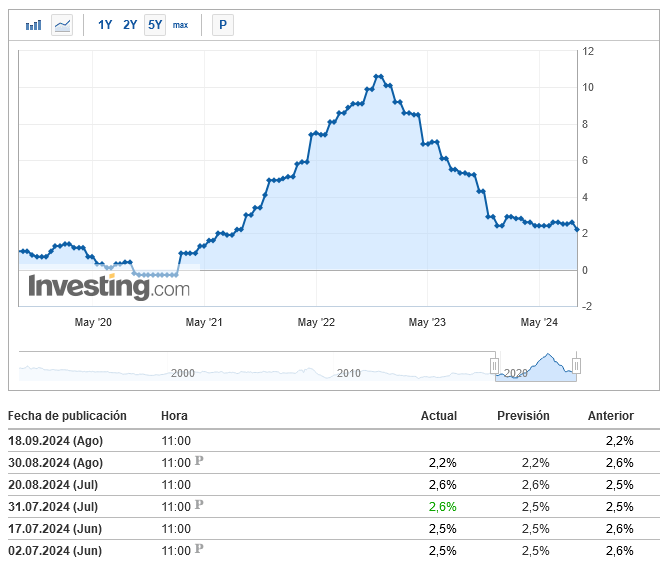Image resolution: width=668 pixels, height=563 pixels.
Task: Select the row dated 17.07.2024 (Jun)
Action: point(334,529)
